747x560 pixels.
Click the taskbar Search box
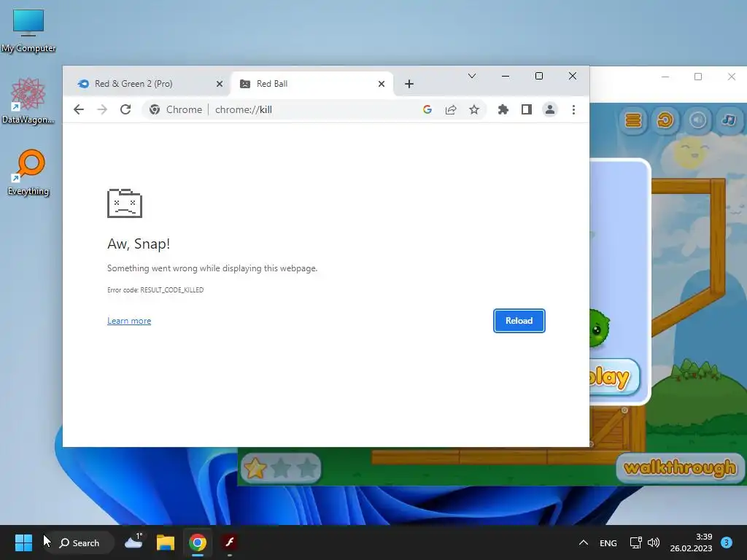coord(80,542)
